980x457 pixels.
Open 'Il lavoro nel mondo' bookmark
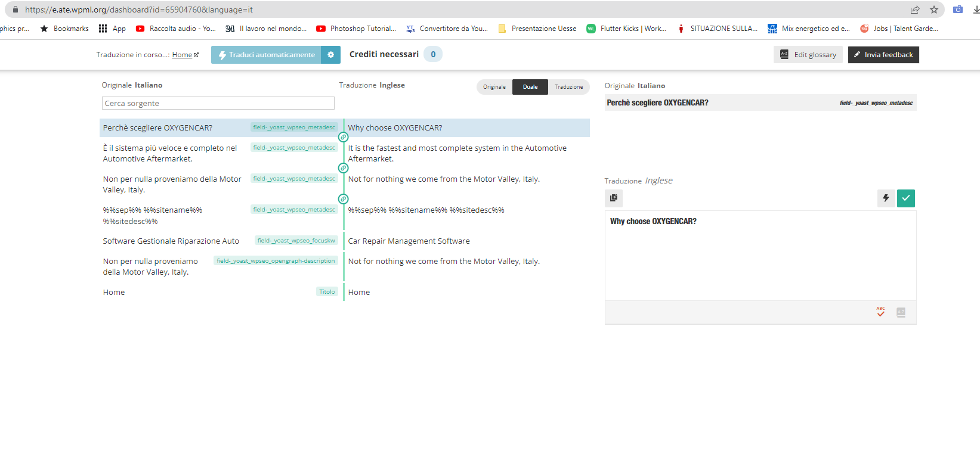coord(266,29)
